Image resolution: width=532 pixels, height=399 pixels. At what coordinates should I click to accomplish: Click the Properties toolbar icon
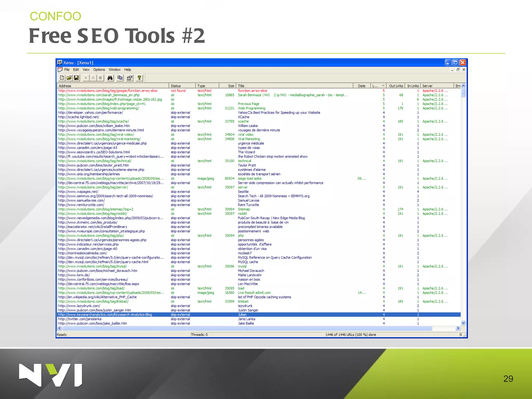point(129,78)
